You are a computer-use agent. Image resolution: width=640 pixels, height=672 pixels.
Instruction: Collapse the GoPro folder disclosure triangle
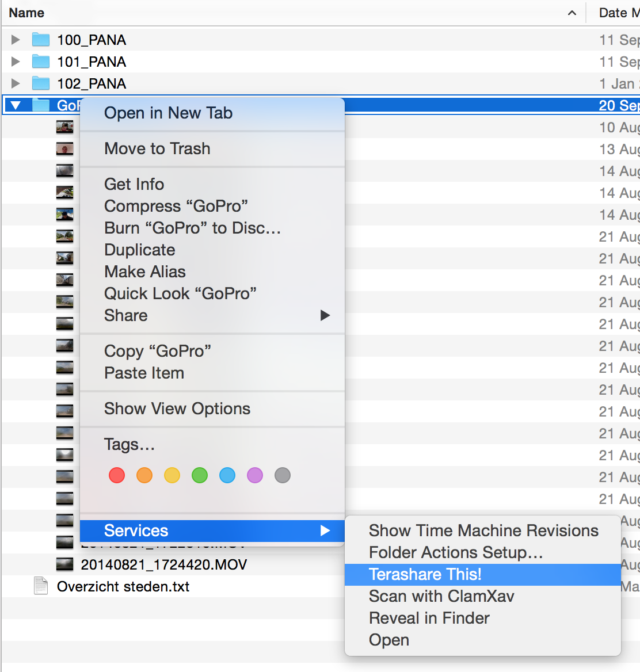tap(16, 105)
